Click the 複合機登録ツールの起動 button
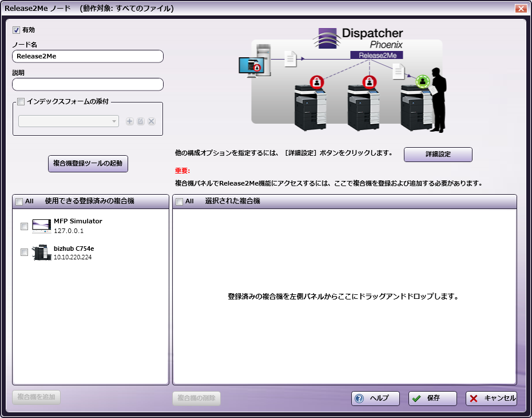 pos(88,164)
